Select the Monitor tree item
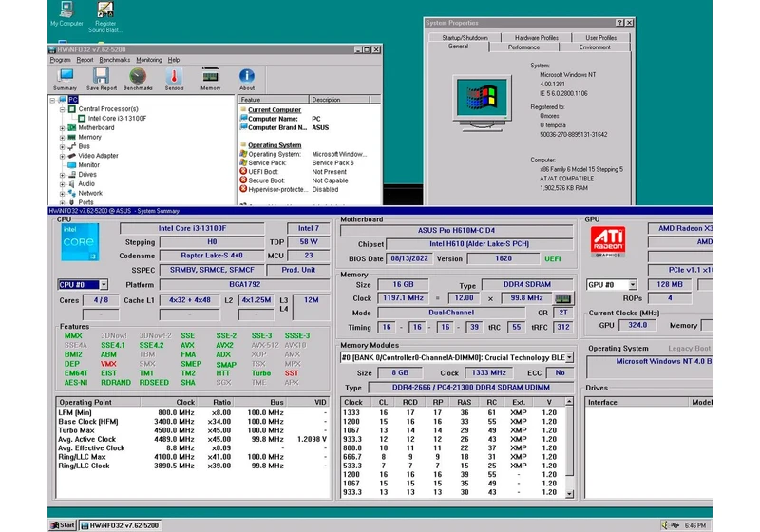Screen dimensions: 760x532 tap(88, 165)
